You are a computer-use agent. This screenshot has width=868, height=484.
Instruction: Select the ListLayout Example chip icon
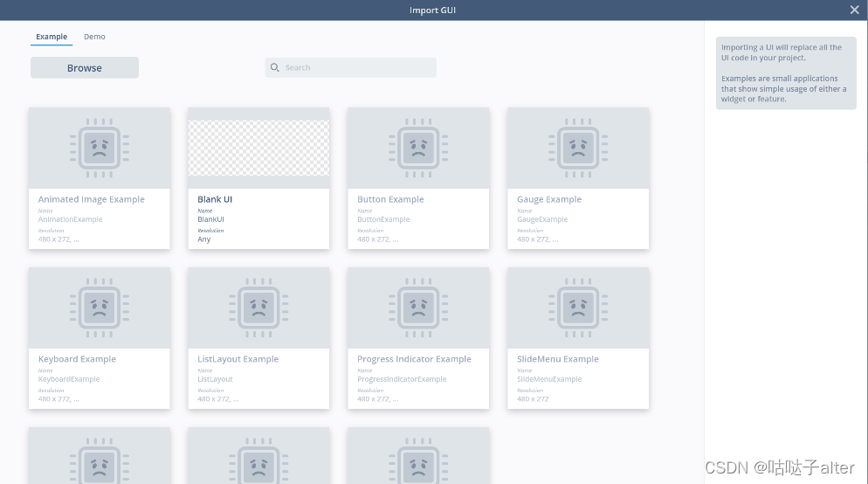click(x=258, y=308)
